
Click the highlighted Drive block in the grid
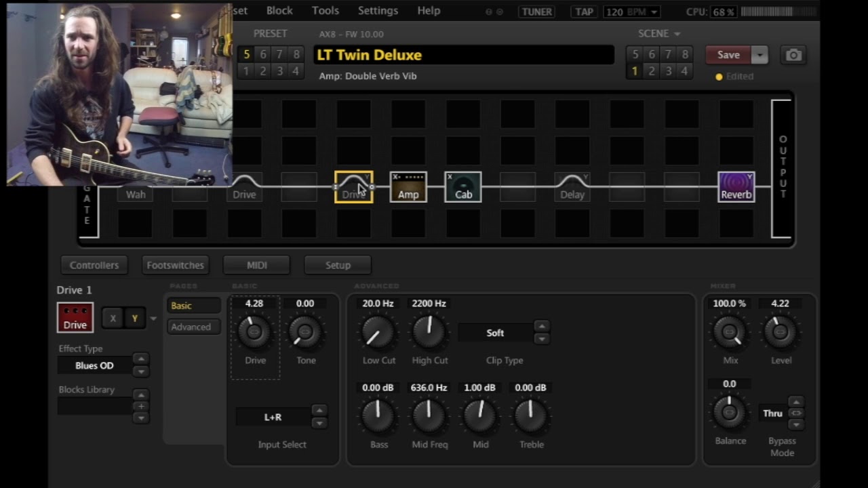point(353,187)
